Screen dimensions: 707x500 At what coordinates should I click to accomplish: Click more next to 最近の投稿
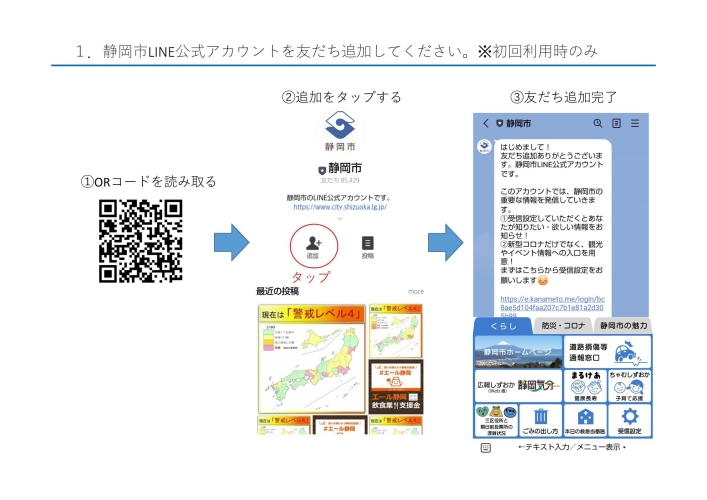pos(416,292)
